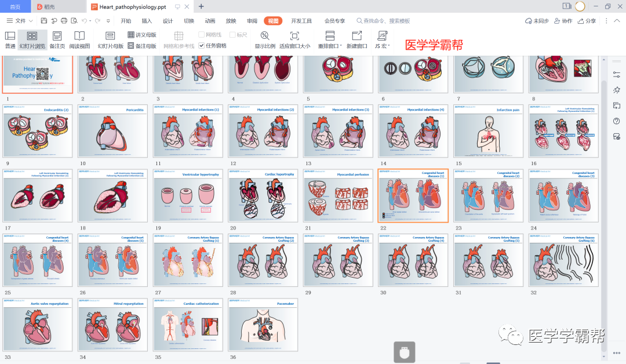Open Reading View (阅读视图)
The height and width of the screenshot is (364, 626).
(x=79, y=40)
